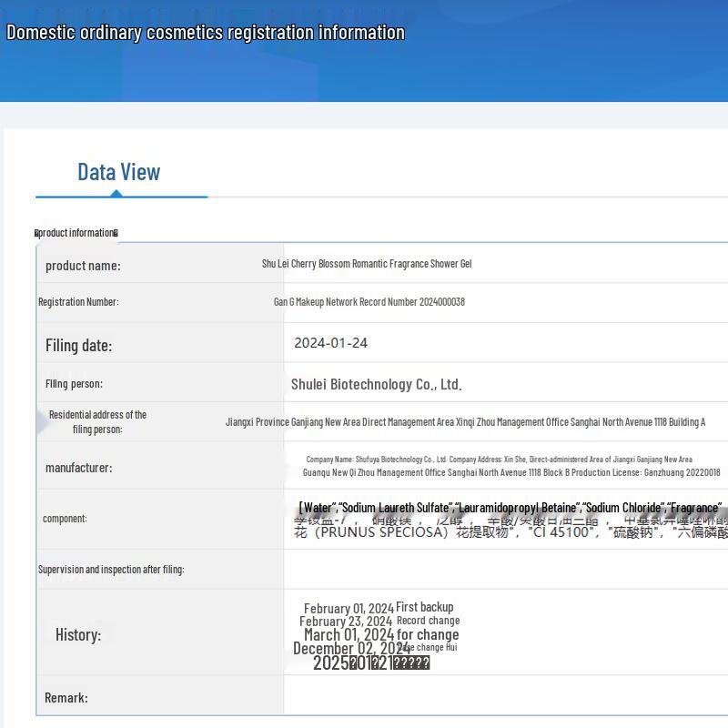Click the ingredient list starting with Water

coord(510,508)
